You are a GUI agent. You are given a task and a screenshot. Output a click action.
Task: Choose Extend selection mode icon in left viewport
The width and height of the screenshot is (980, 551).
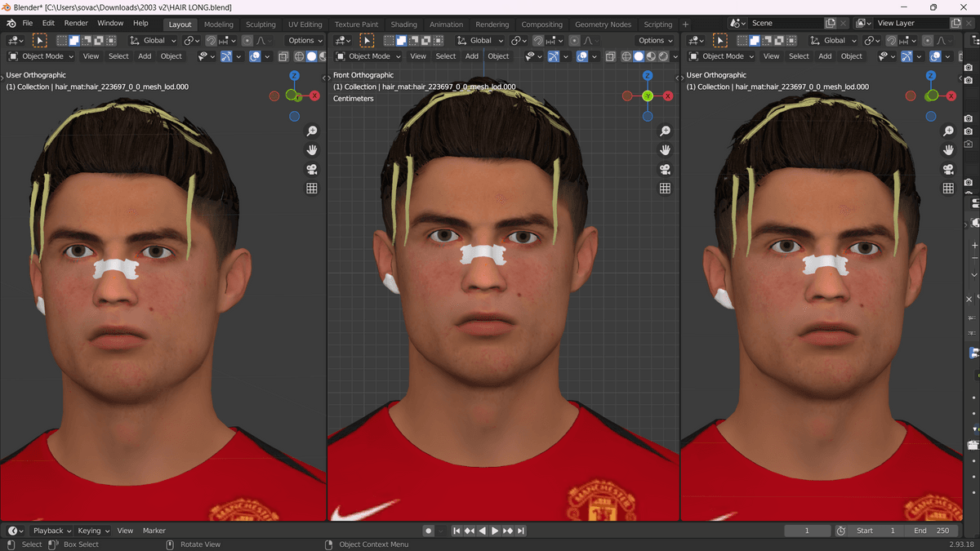[73, 40]
